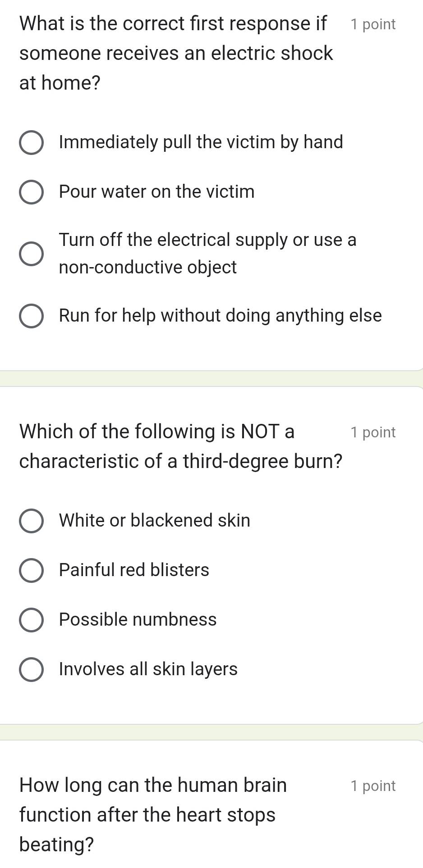Click the 'Immediately pull the victim by hand' label text
The height and width of the screenshot is (868, 423).
pyautogui.click(x=201, y=142)
